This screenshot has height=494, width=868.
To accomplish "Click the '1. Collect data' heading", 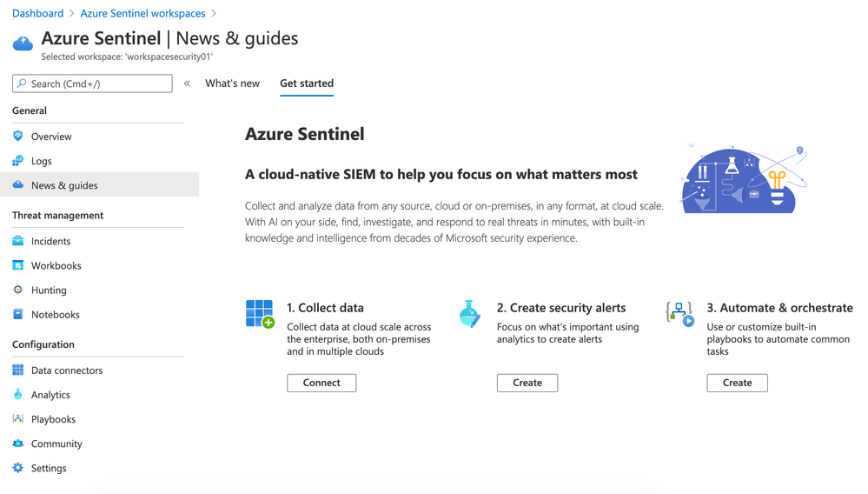I will [325, 307].
